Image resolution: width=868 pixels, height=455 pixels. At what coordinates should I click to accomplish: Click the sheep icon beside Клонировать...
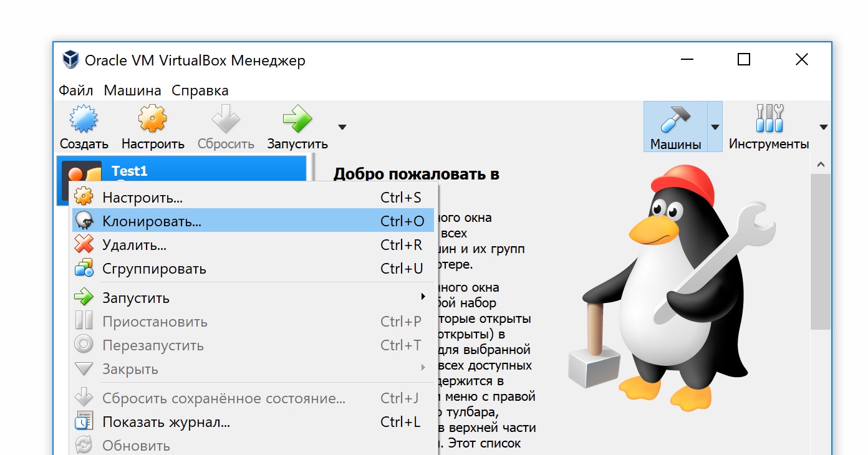click(84, 221)
